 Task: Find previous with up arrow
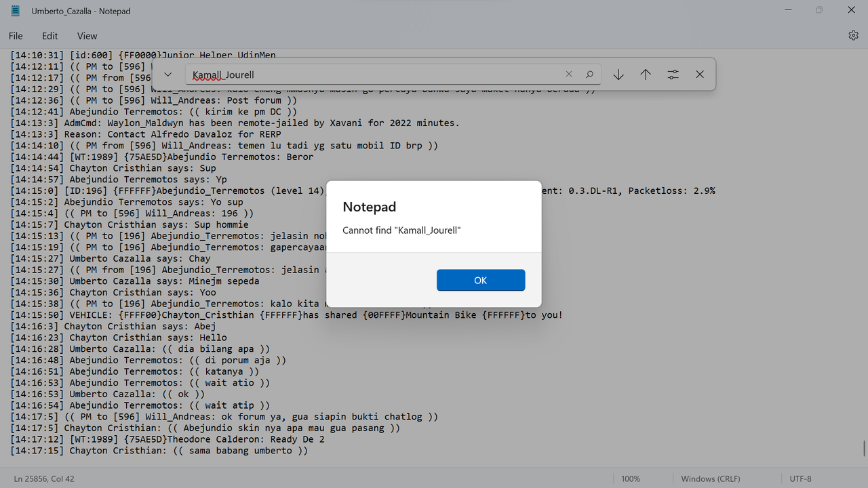pos(646,75)
